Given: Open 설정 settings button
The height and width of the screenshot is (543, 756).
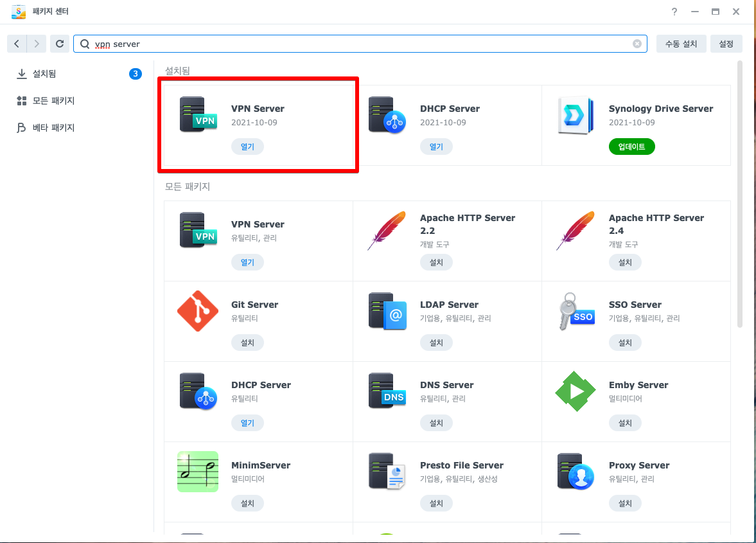Looking at the screenshot, I should coord(726,44).
